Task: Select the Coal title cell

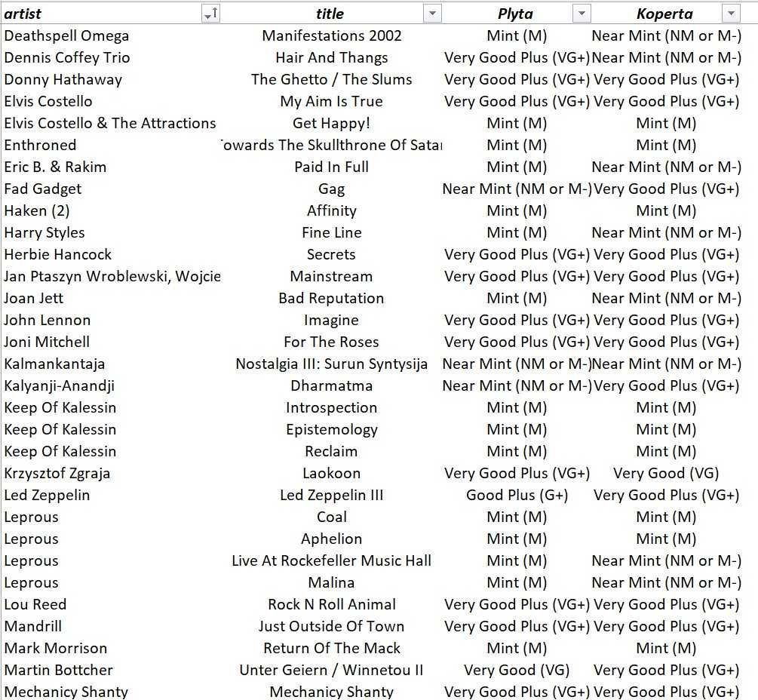Action: point(332,517)
